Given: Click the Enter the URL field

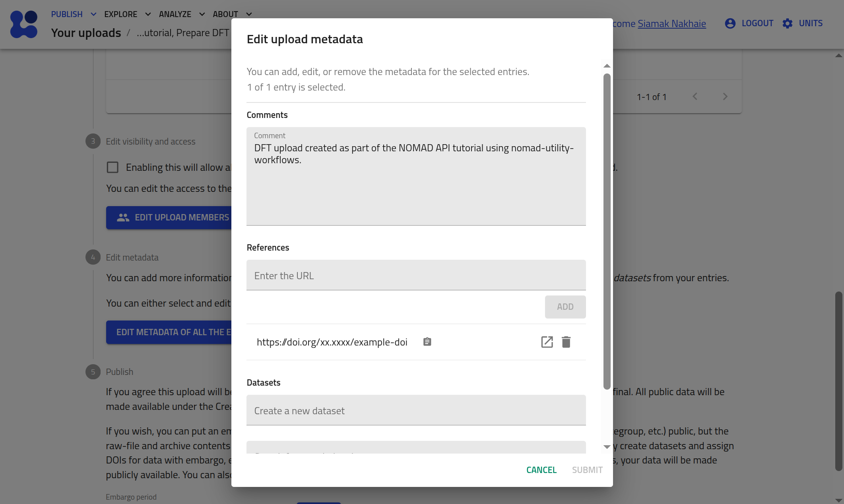Looking at the screenshot, I should tap(416, 275).
